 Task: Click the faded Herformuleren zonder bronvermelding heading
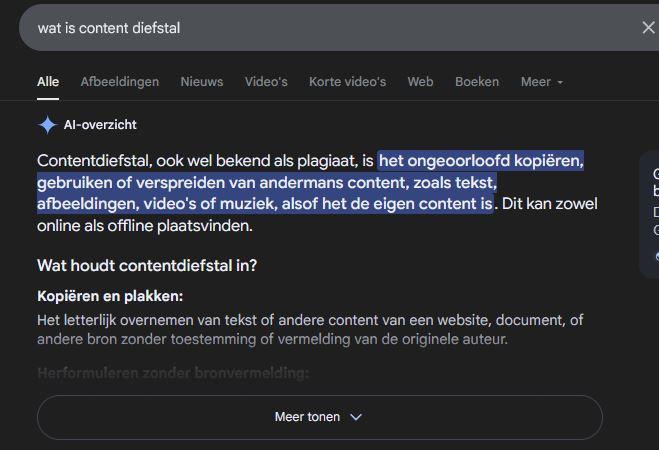[x=173, y=373]
